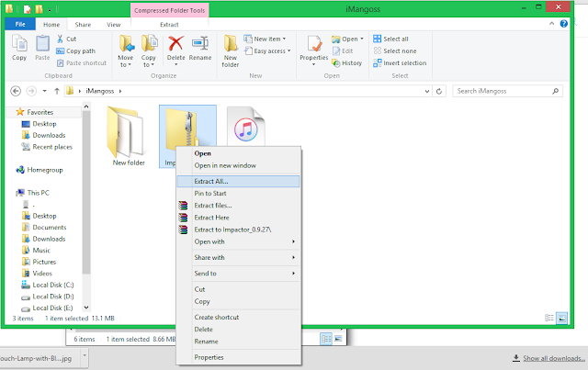This screenshot has height=370, width=588.
Task: Refresh the iMangoss folder view
Action: tap(439, 91)
